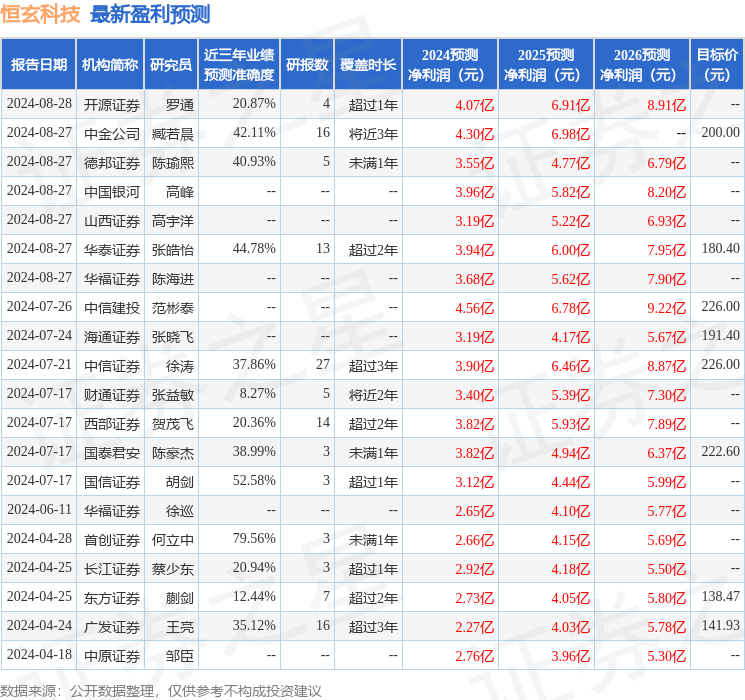Click the 2025预测净利润 column header
Image resolution: width=745 pixels, height=700 pixels.
(x=546, y=64)
